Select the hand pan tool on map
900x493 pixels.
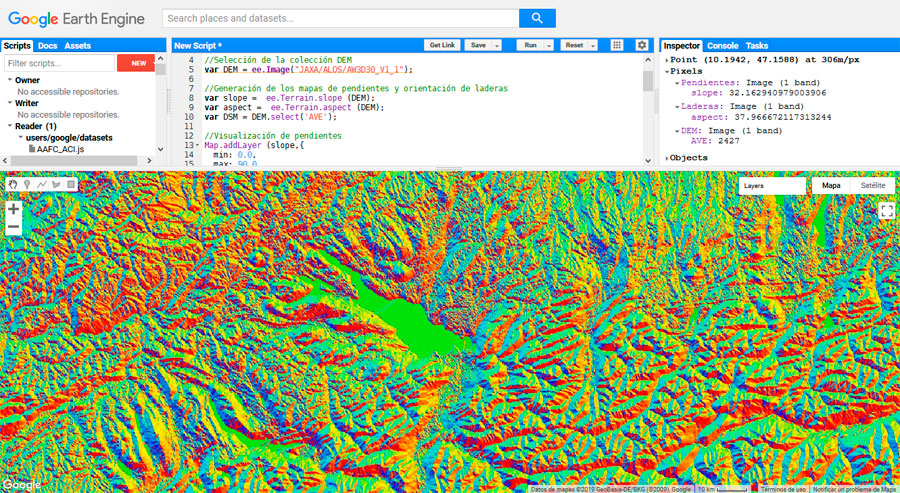click(13, 184)
